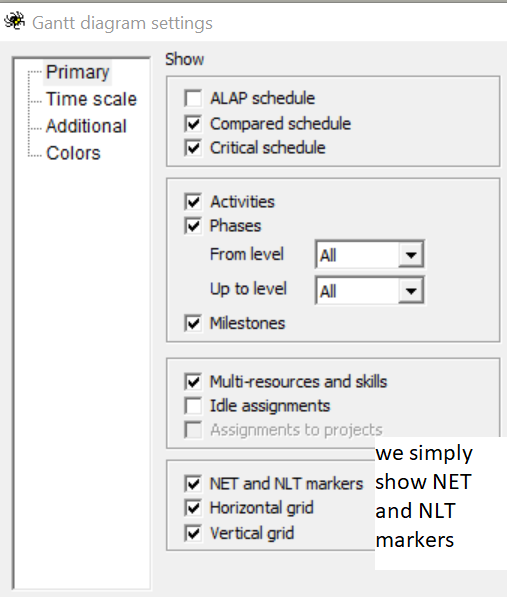Uncheck the Vertical grid option
Viewport: 507px width, 597px height.
click(x=193, y=533)
